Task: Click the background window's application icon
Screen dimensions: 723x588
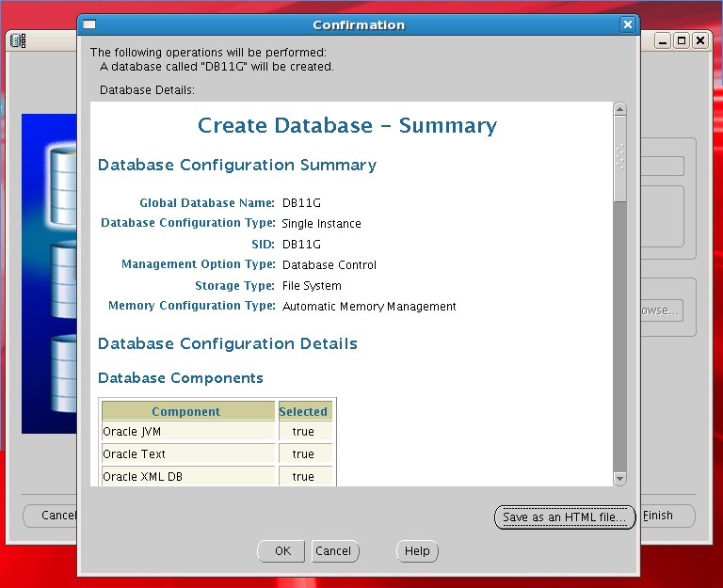Action: (x=18, y=40)
